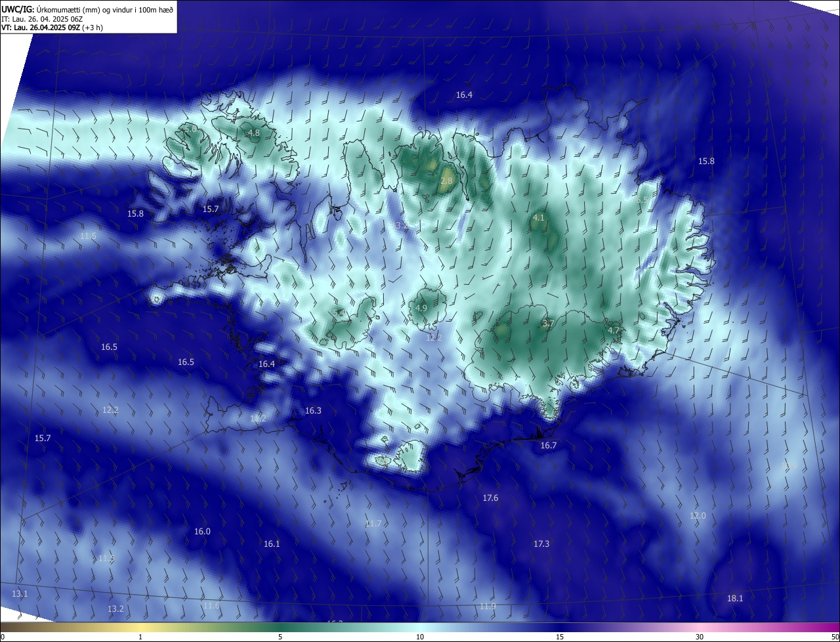Click the 16.3 value label
Image resolution: width=840 pixels, height=642 pixels.
[313, 410]
